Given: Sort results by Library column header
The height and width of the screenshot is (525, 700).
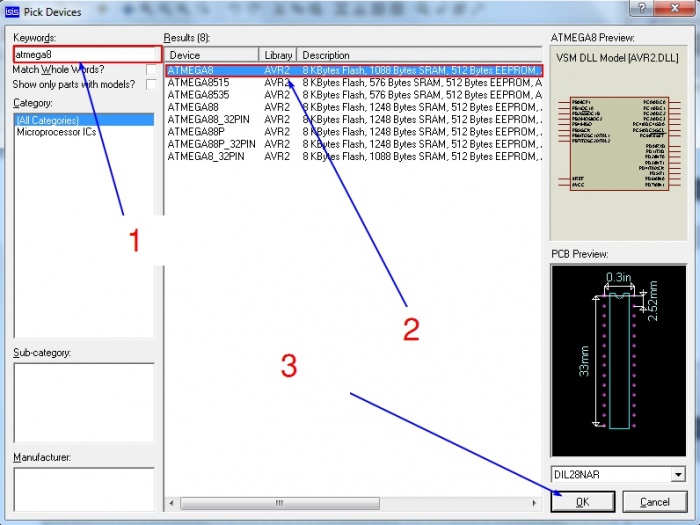Looking at the screenshot, I should click(278, 55).
